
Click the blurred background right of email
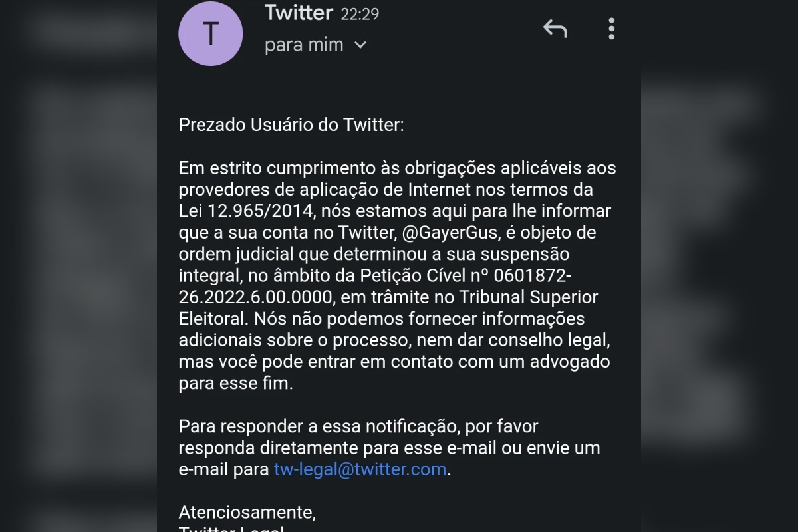pos(720,266)
